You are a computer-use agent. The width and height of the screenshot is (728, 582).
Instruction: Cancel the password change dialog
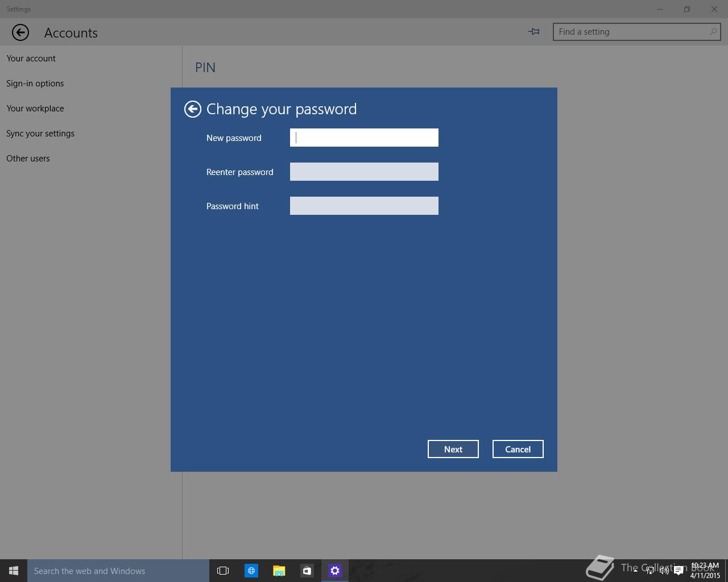tap(518, 449)
